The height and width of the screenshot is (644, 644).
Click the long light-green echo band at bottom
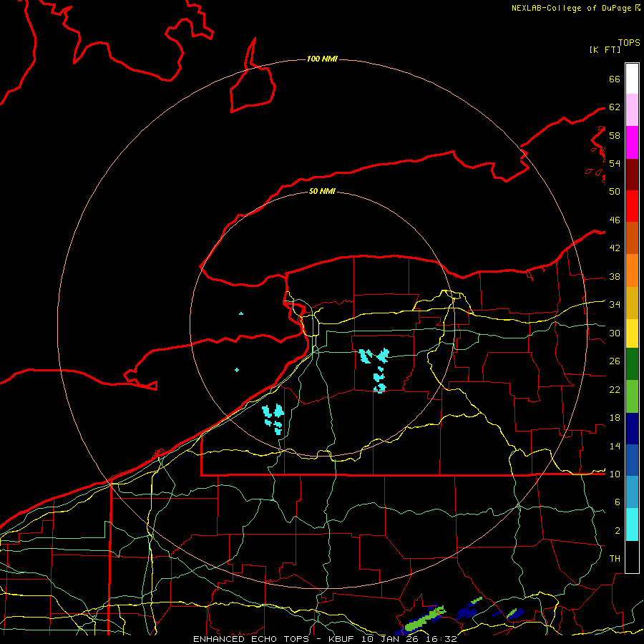[425, 619]
